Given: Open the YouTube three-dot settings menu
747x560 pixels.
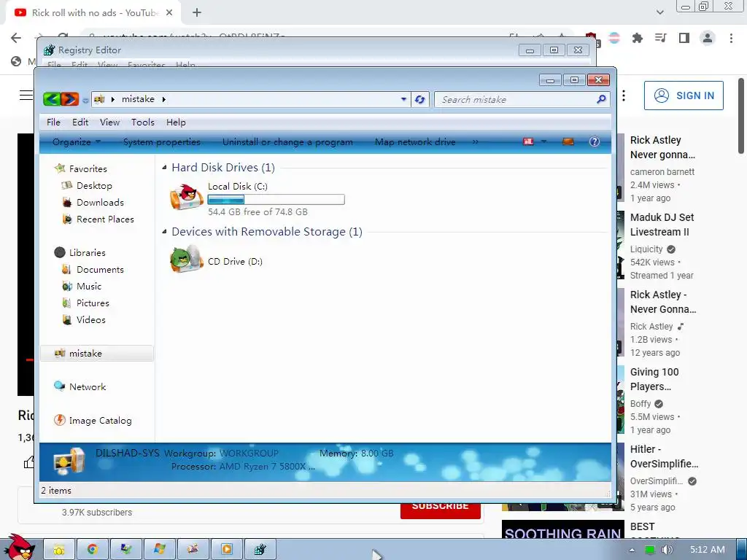Looking at the screenshot, I should (624, 96).
